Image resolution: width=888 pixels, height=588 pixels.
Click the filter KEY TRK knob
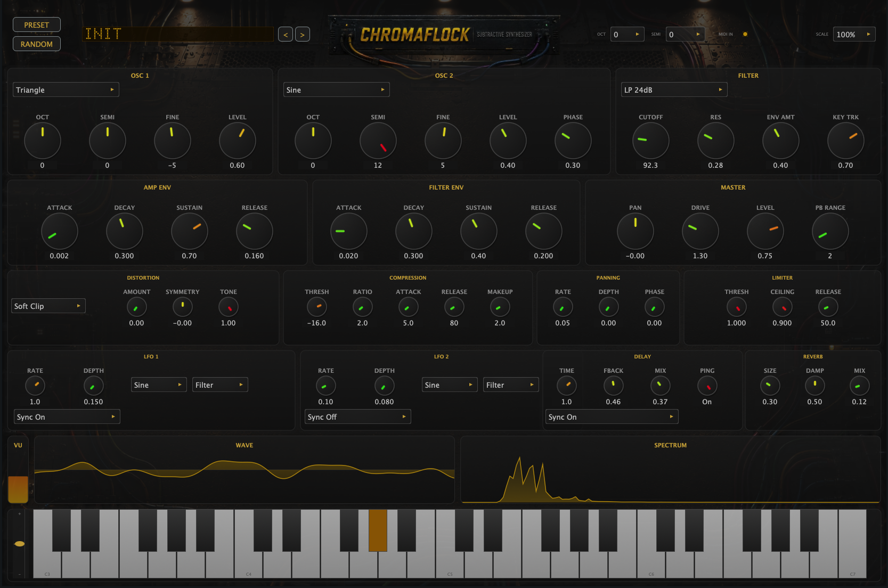846,141
